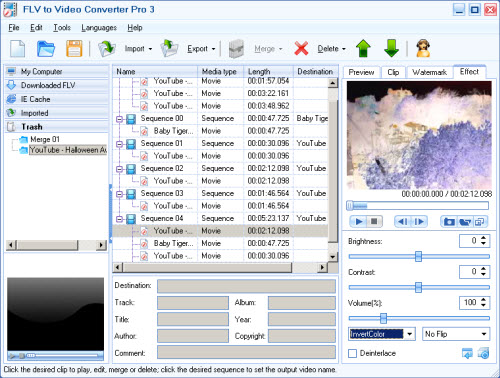The height and width of the screenshot is (378, 500).
Task: Open the Languages menu
Action: tap(99, 28)
